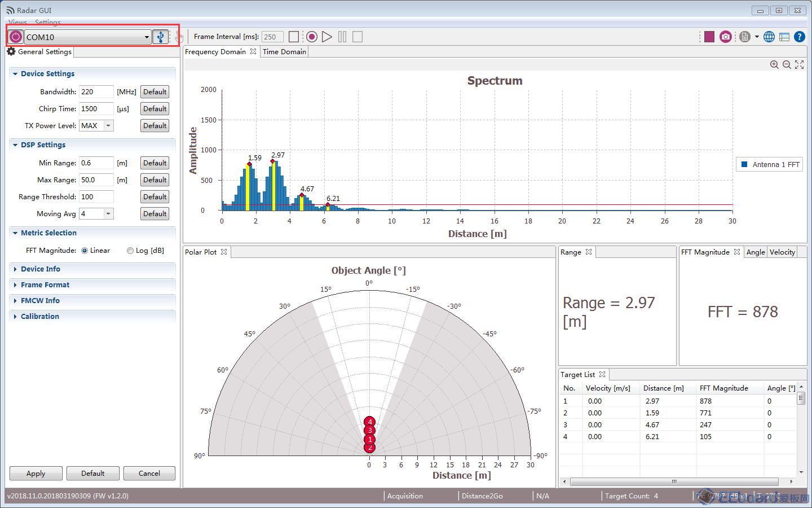
Task: Click Distance2Go in the status bar
Action: click(482, 496)
